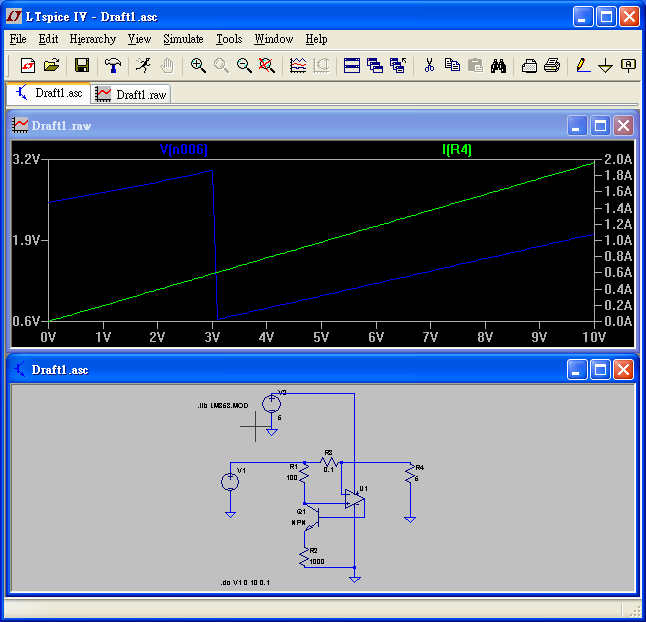The image size is (646, 622).
Task: Click the V1 voltage source symbol
Action: click(x=230, y=482)
